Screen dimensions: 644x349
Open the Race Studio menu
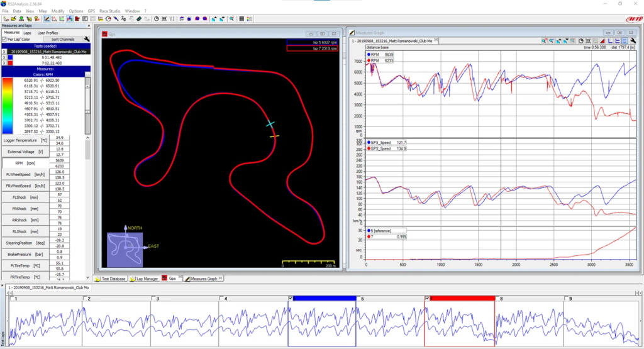tap(109, 11)
